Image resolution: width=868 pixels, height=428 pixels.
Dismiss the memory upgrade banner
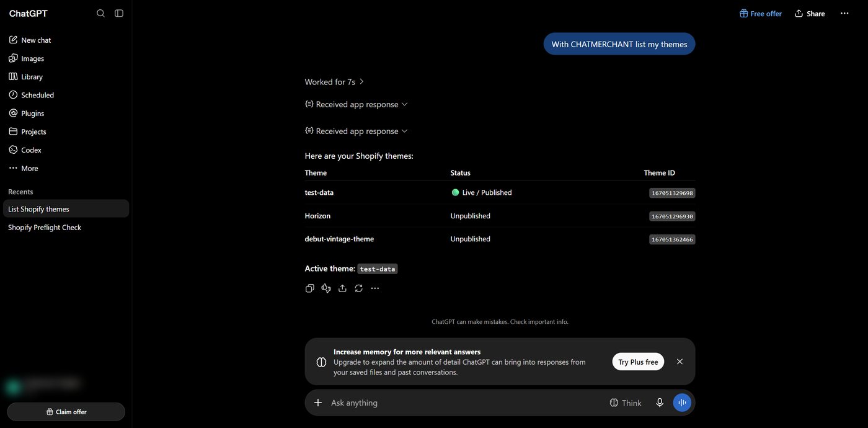click(x=680, y=362)
